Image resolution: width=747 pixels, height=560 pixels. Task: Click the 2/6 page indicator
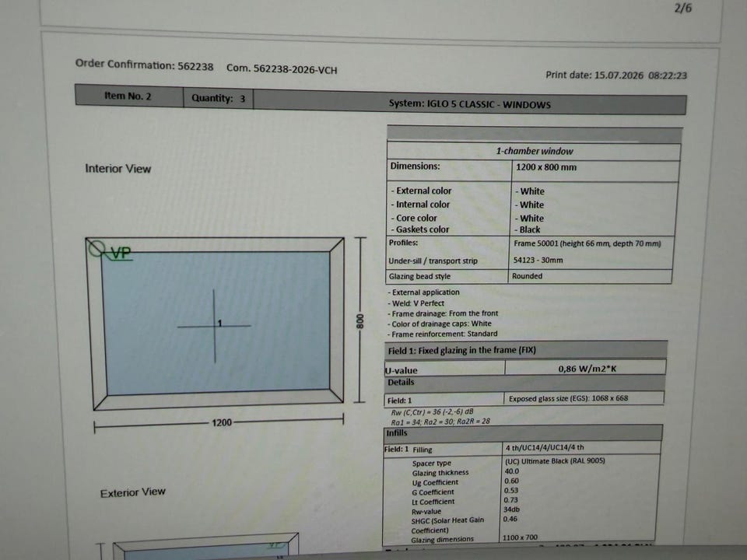pos(682,8)
